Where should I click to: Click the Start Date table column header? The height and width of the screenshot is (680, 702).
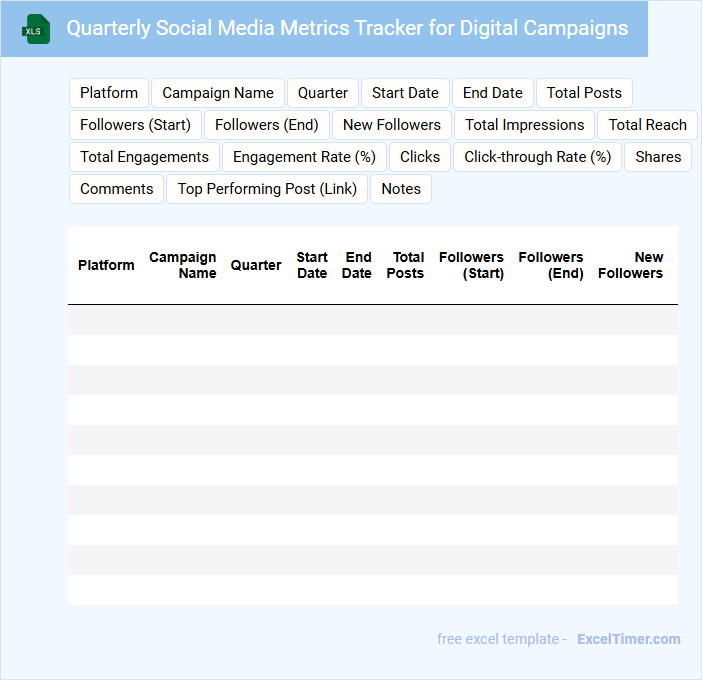pos(312,265)
